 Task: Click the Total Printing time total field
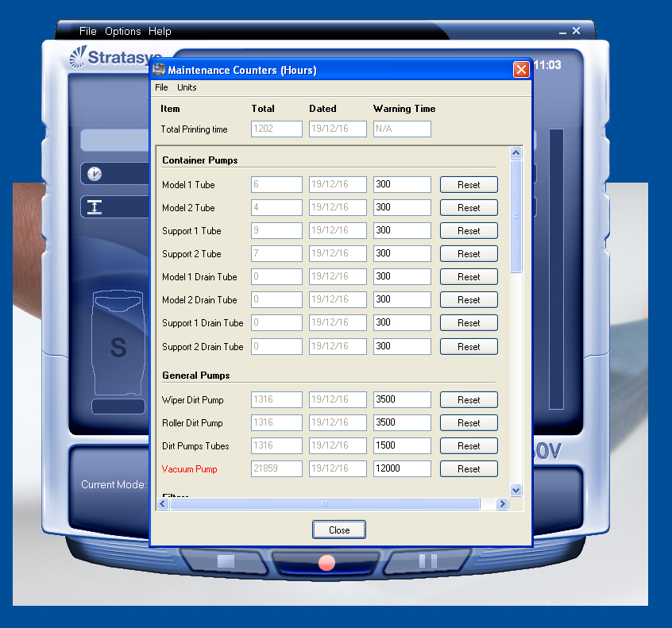[276, 129]
